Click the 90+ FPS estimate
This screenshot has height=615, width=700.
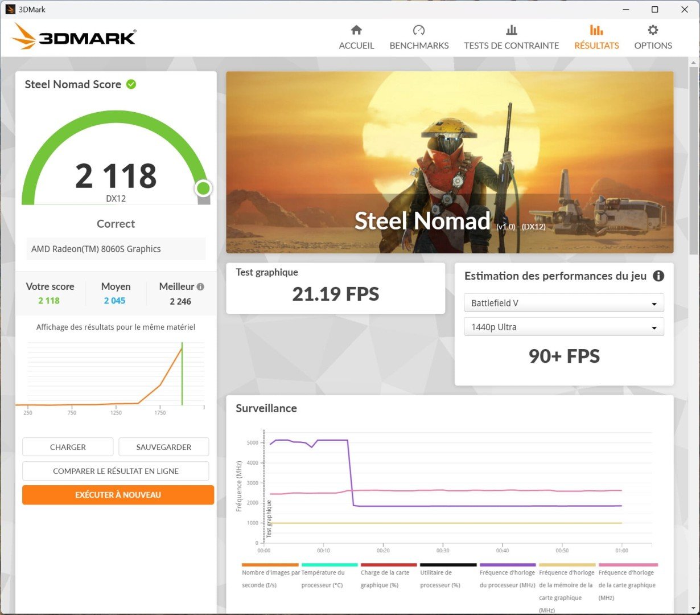tap(564, 356)
